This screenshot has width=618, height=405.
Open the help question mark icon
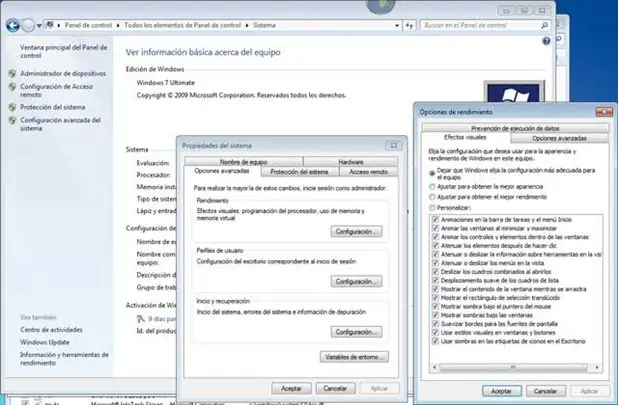tap(546, 41)
